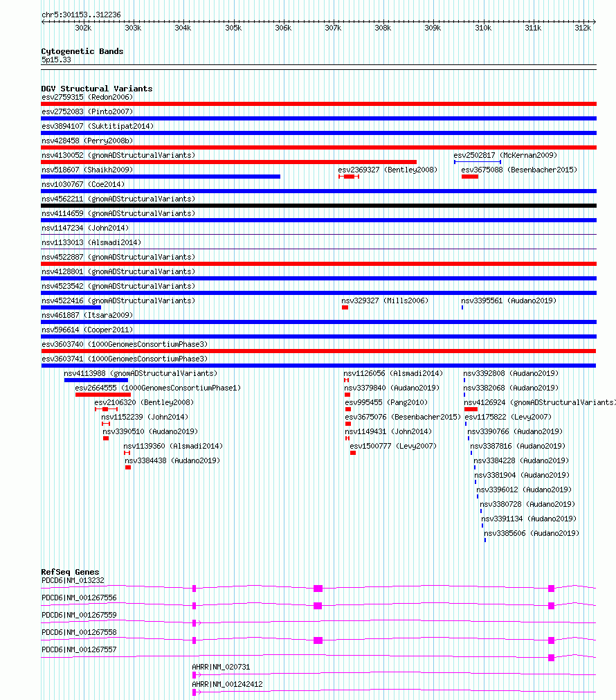Select the esv2752083 (Pinto2007) variant label
616x700 pixels.
click(87, 111)
